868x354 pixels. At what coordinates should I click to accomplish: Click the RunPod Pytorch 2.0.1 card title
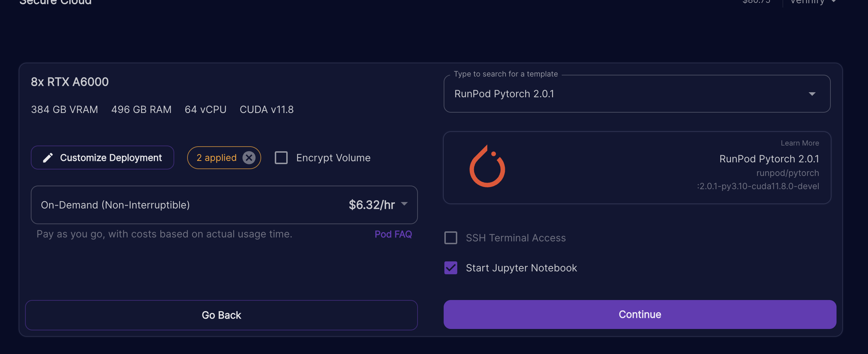click(x=769, y=159)
